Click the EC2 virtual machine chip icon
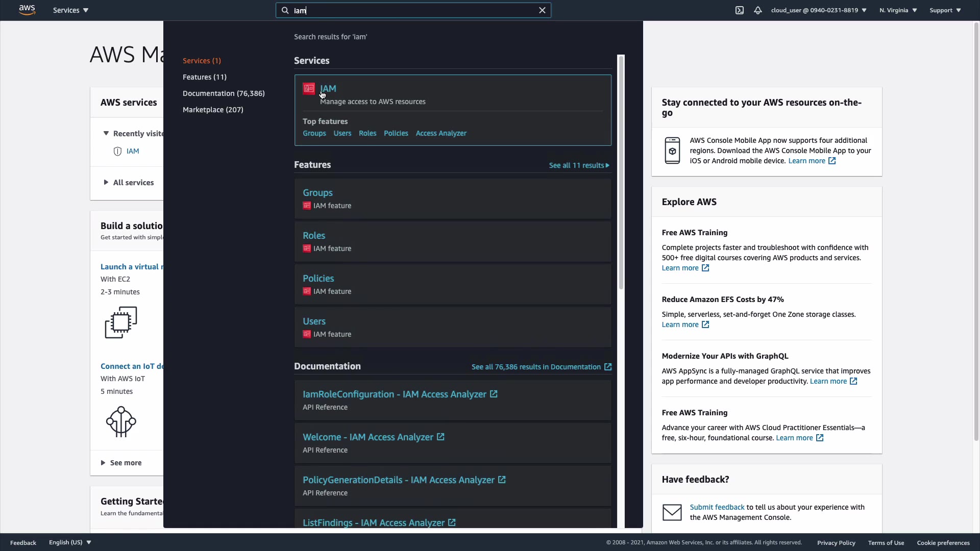This screenshot has width=980, height=551. [x=121, y=322]
